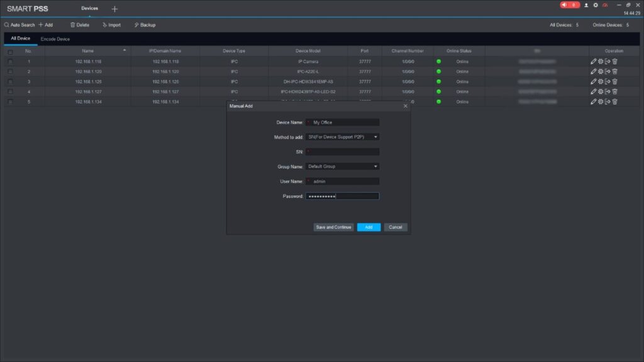Delete device 192.168.1.118 with trash icon

point(615,61)
